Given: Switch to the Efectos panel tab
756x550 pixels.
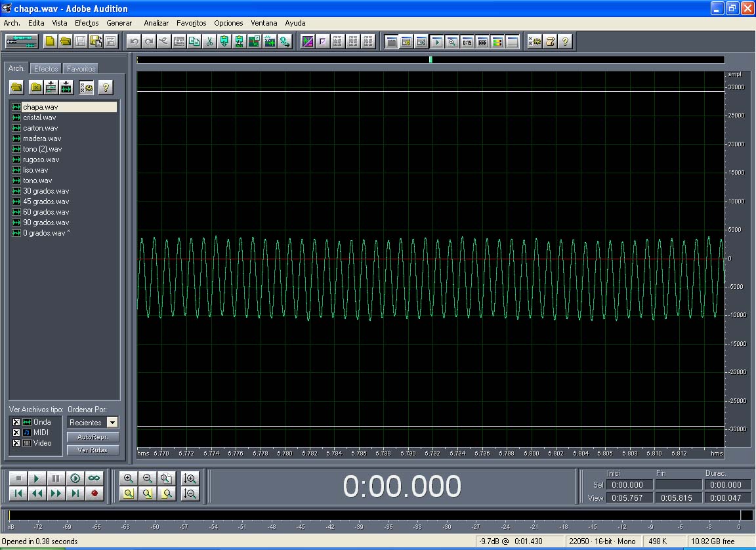Looking at the screenshot, I should 46,68.
